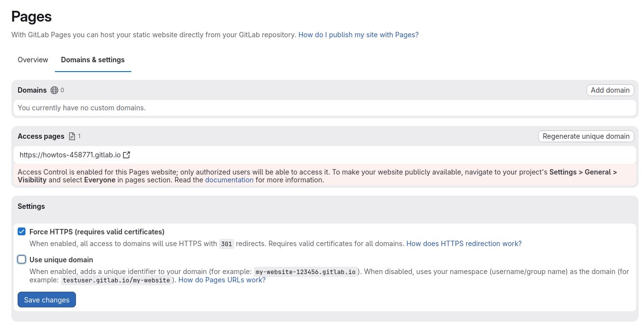Open 'How do Pages URLs work?' link
Screen dimensions: 644x327
(x=222, y=280)
